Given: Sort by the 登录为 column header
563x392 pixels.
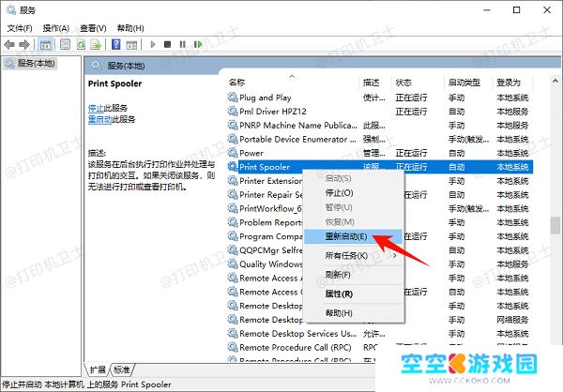Looking at the screenshot, I should coord(512,83).
